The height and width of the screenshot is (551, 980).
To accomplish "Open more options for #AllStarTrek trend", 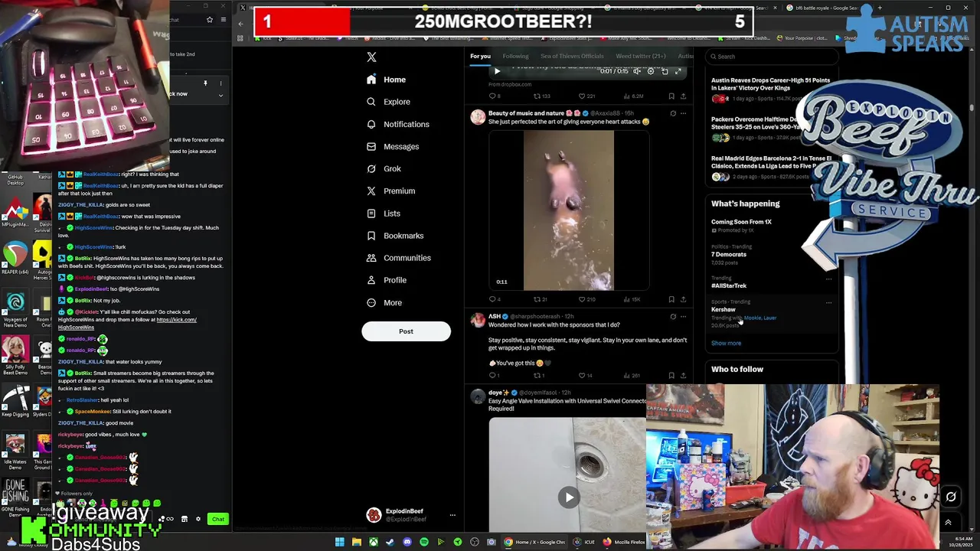I will pos(828,279).
